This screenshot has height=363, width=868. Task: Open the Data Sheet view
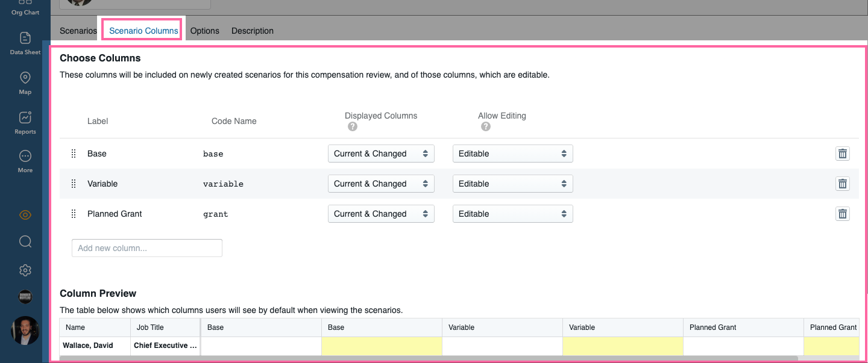click(25, 43)
